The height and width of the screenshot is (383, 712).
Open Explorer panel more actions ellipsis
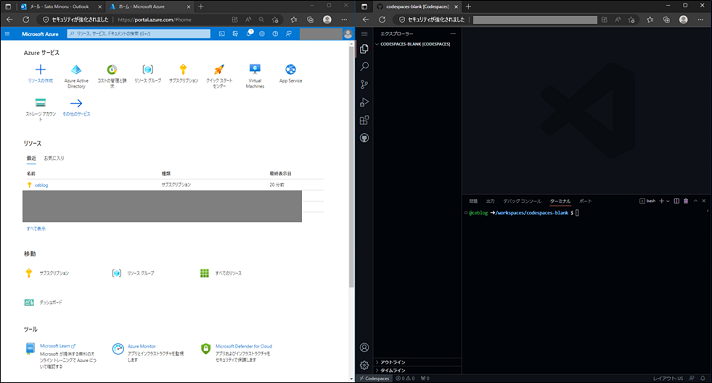coord(453,34)
